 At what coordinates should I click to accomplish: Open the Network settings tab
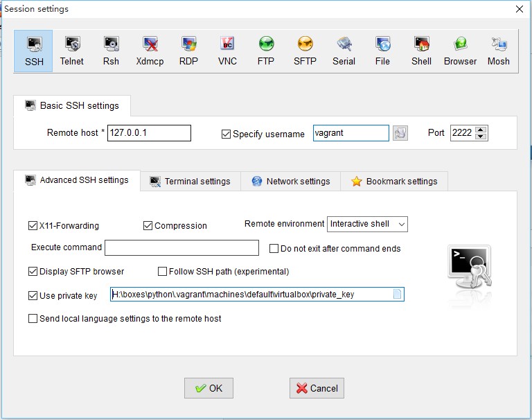pos(291,181)
